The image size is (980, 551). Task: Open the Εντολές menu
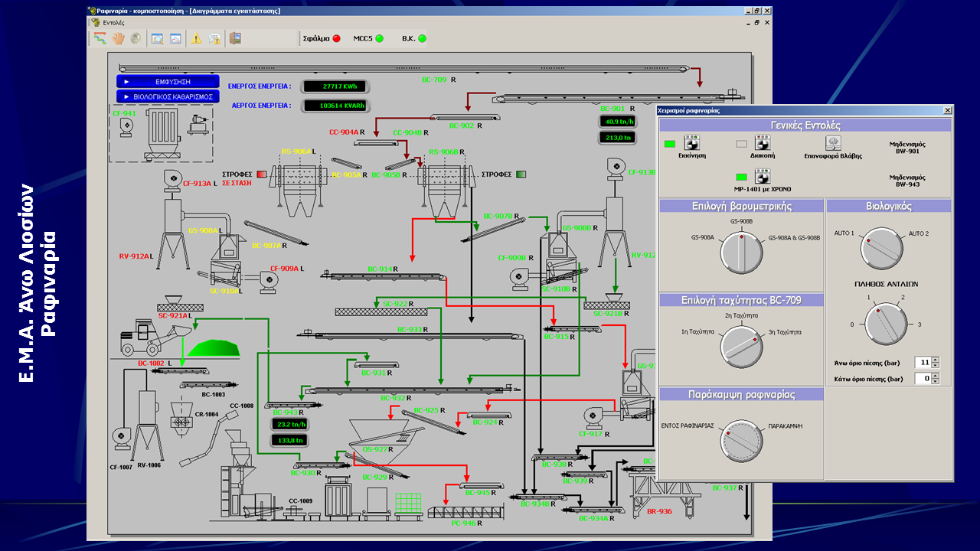[x=113, y=23]
